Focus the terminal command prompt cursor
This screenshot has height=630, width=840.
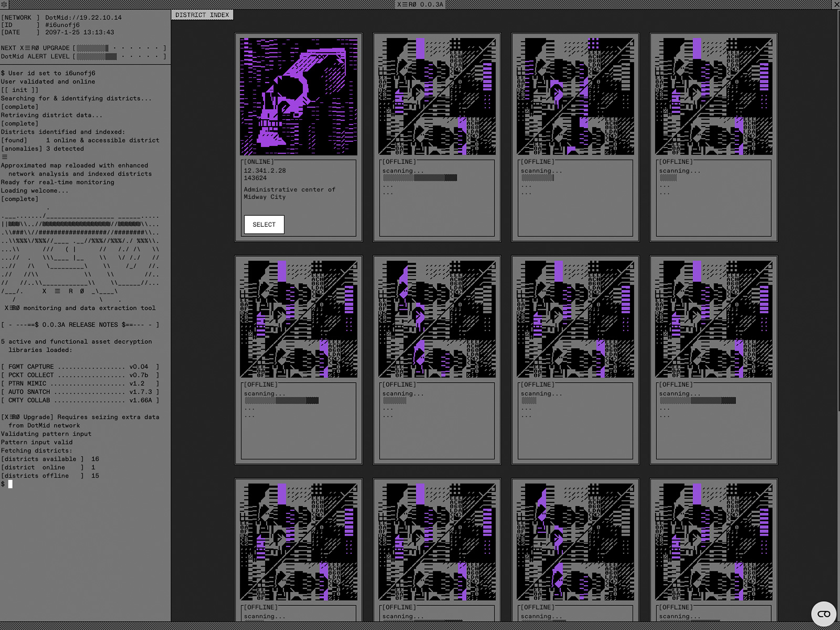click(x=10, y=484)
